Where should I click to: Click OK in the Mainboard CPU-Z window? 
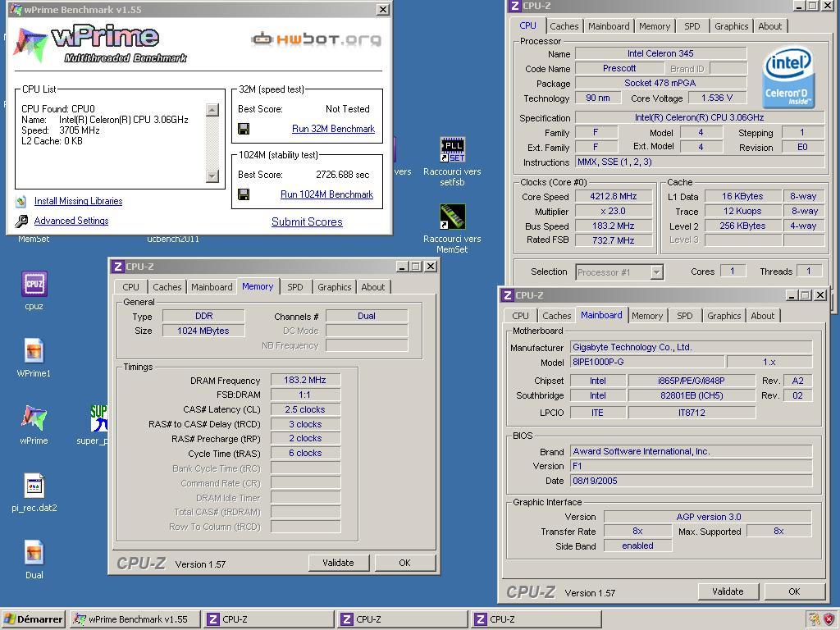pos(794,591)
